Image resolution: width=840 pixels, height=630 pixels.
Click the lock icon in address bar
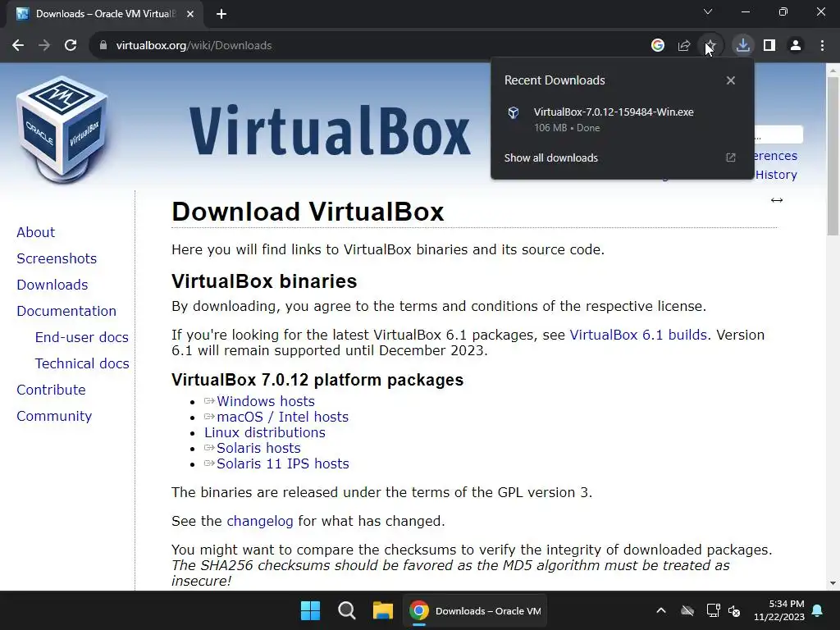click(103, 46)
